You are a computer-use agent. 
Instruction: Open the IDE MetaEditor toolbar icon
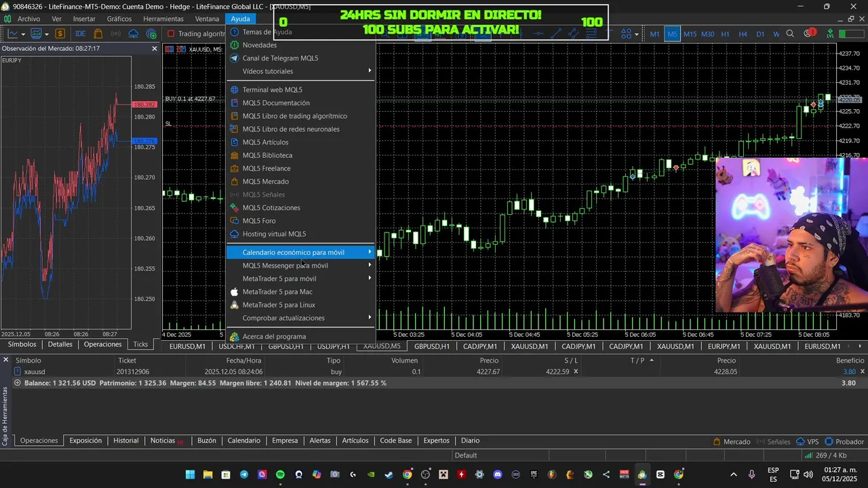point(81,34)
